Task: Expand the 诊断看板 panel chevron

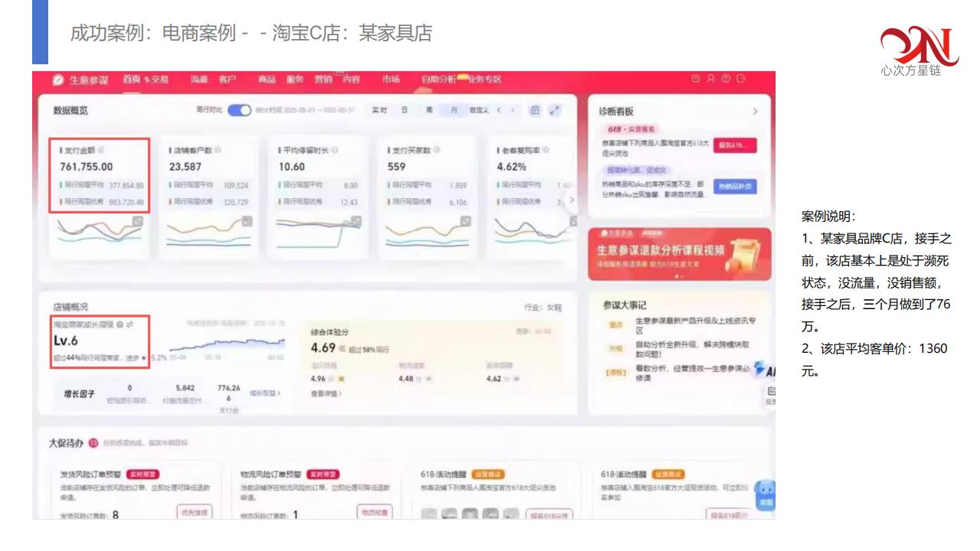Action: (x=755, y=112)
